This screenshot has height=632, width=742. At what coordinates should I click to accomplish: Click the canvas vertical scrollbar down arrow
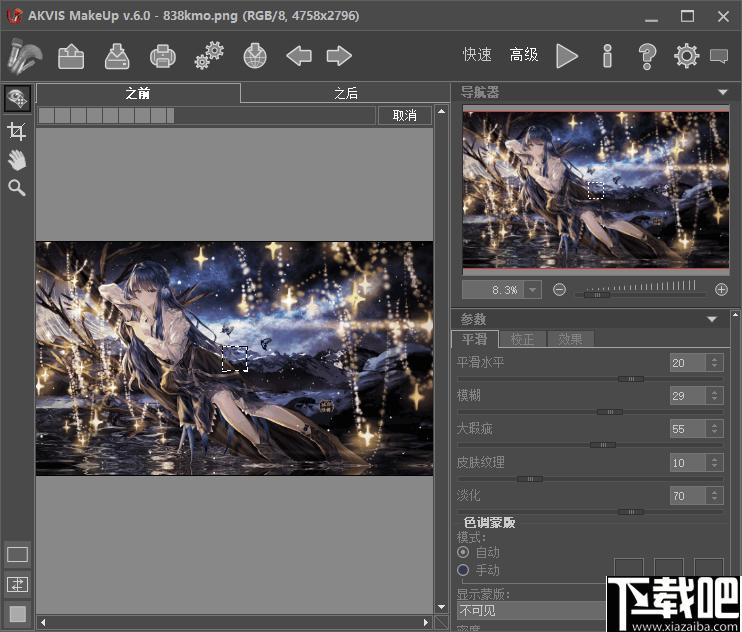pos(441,606)
